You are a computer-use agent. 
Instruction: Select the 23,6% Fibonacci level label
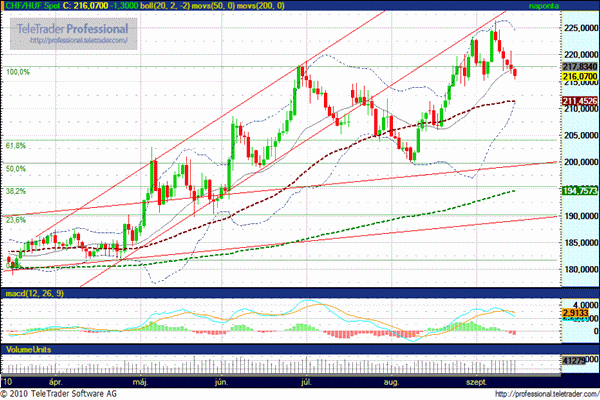pos(16,219)
